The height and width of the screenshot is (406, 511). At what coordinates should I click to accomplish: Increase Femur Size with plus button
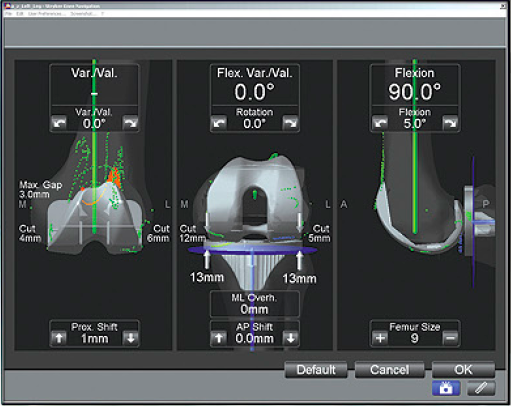coord(380,338)
